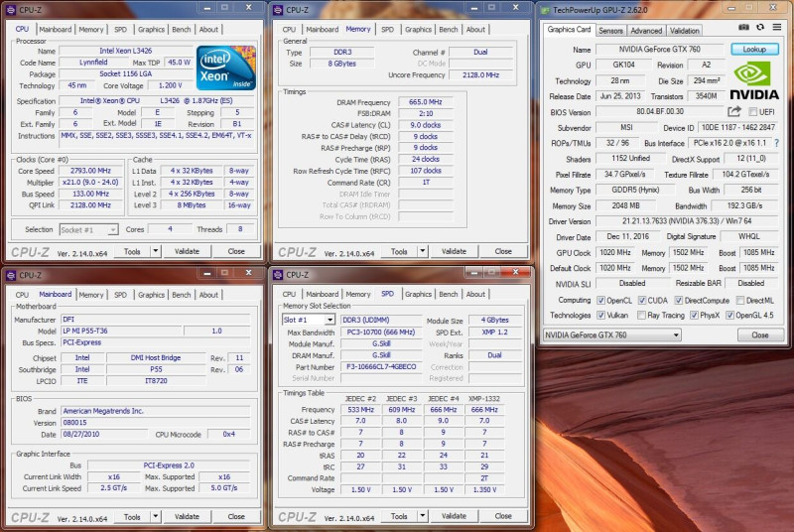Click title icon of CPU-Z memory timings window
Image resolution: width=794 pixels, height=532 pixels.
click(278, 10)
